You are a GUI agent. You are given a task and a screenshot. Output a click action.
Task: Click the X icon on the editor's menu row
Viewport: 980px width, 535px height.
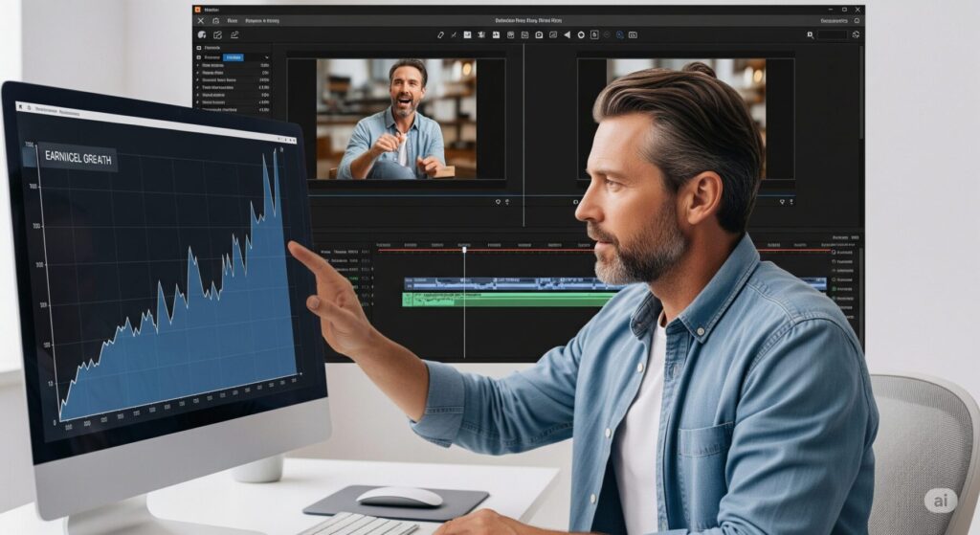point(201,21)
